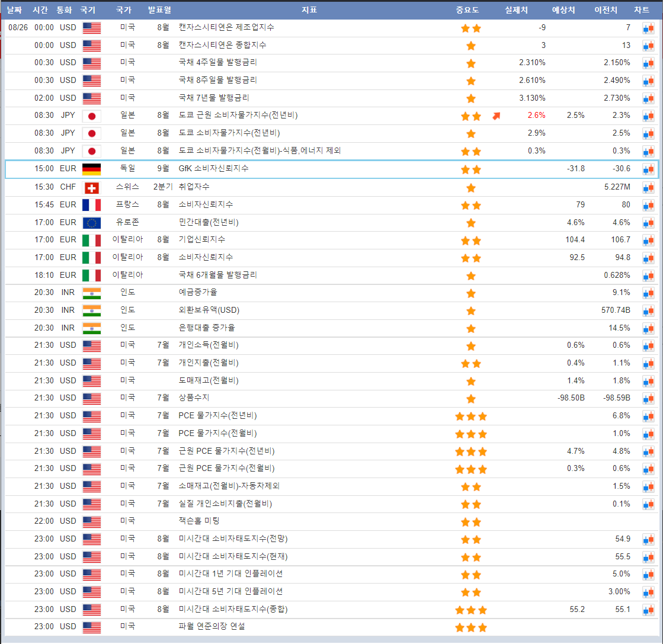Image resolution: width=663 pixels, height=644 pixels.
Task: Click chart icon for Tokyo core CPI row
Action: 648,116
